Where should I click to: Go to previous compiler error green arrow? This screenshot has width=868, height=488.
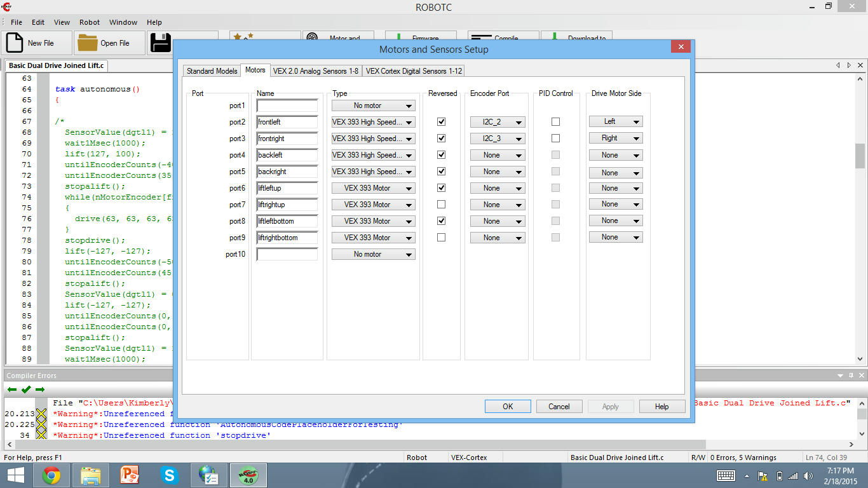(x=12, y=390)
